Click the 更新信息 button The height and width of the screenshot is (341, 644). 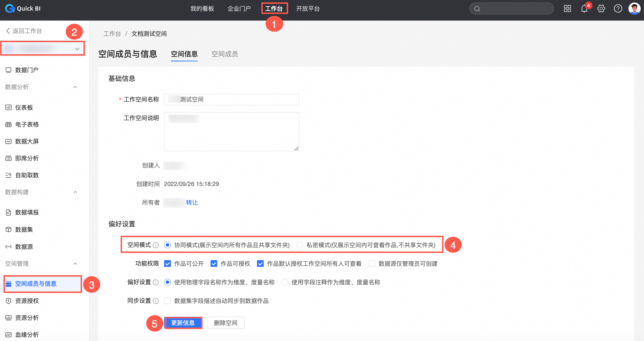click(x=183, y=323)
